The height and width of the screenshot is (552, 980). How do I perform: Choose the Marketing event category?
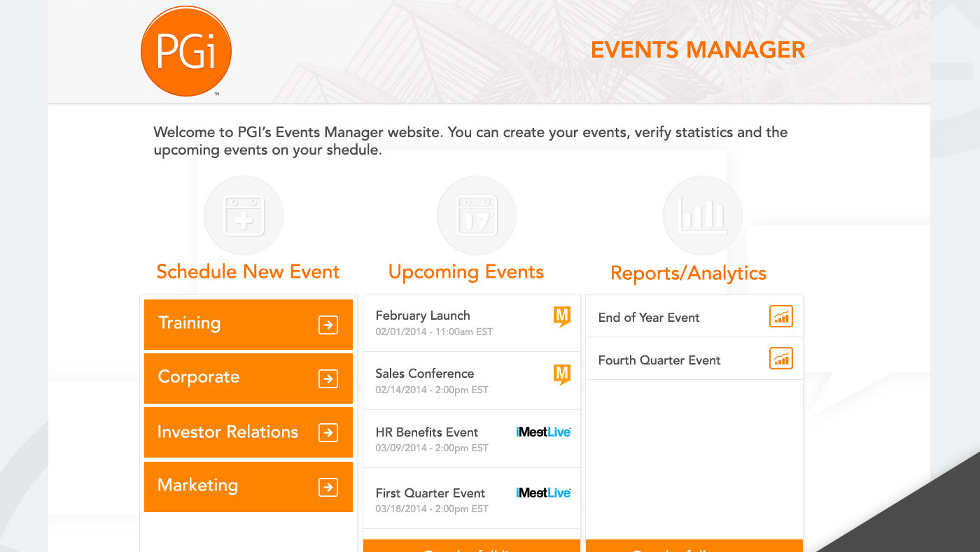pos(248,486)
